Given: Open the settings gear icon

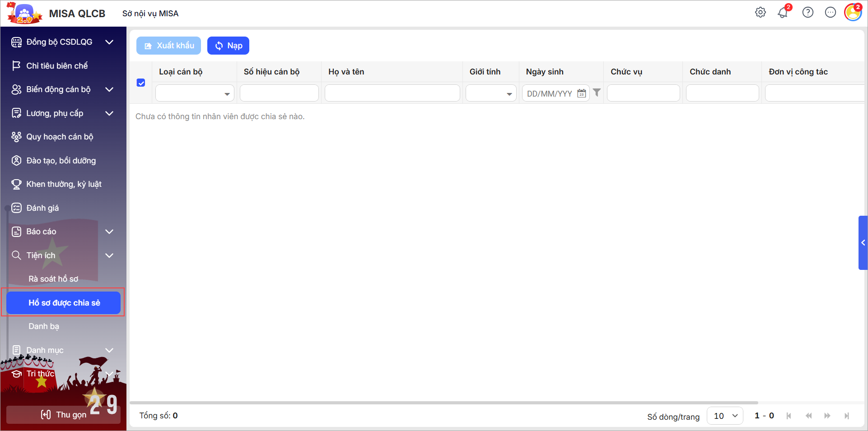Looking at the screenshot, I should point(761,13).
